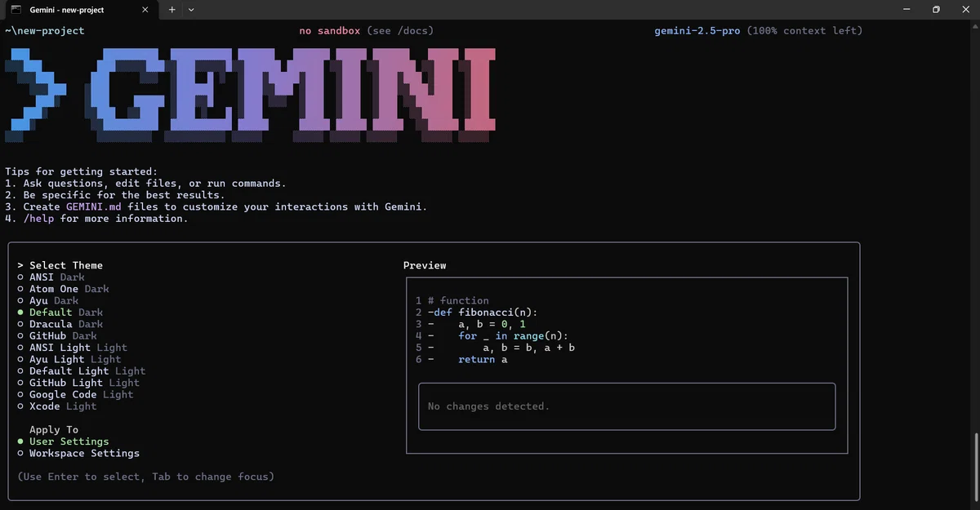980x510 pixels.
Task: Select the Default Dark theme option
Action: 60,313
